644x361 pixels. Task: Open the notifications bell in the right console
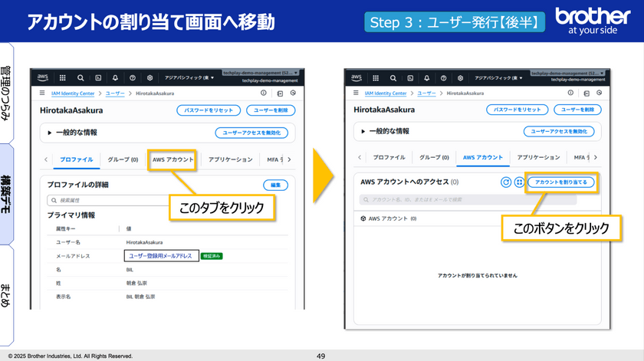(x=426, y=77)
